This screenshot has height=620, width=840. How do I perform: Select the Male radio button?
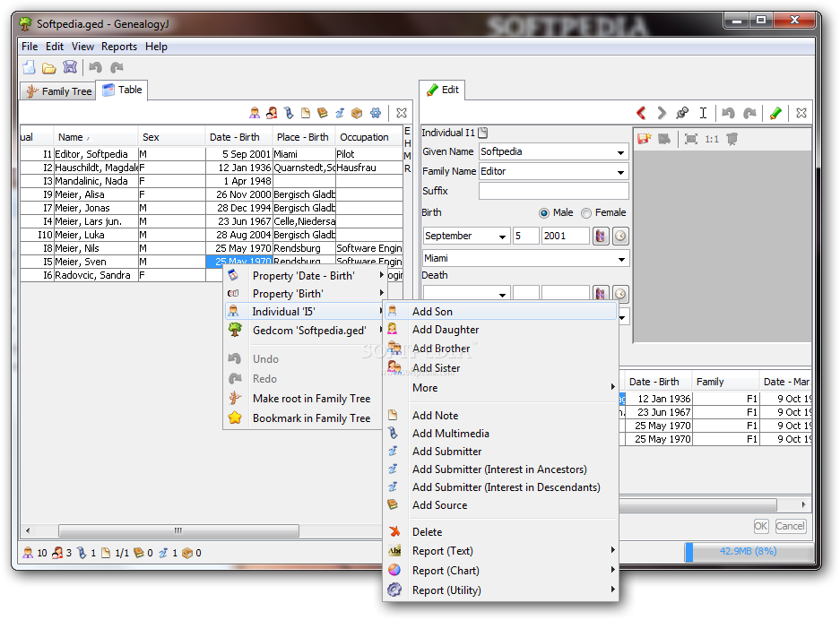tap(544, 213)
